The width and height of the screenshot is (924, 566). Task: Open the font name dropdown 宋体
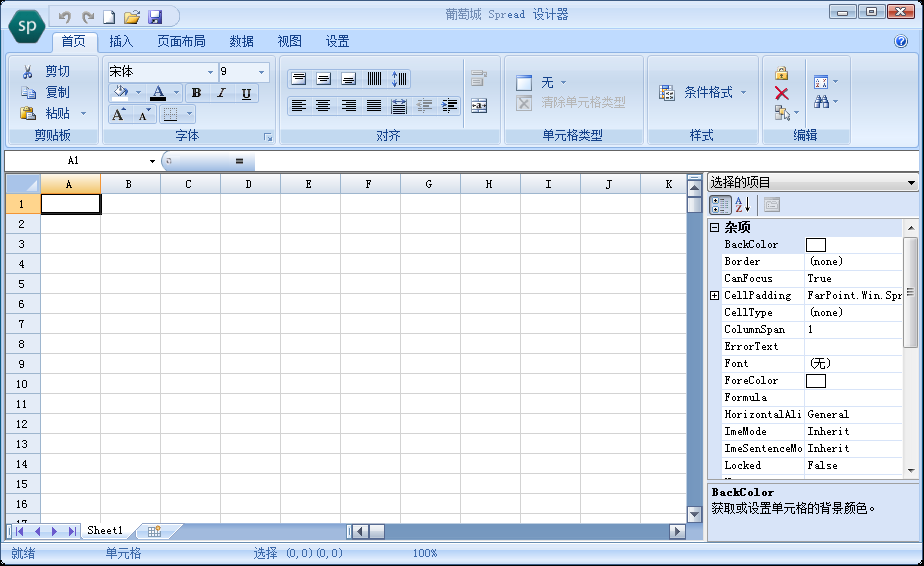tap(210, 72)
